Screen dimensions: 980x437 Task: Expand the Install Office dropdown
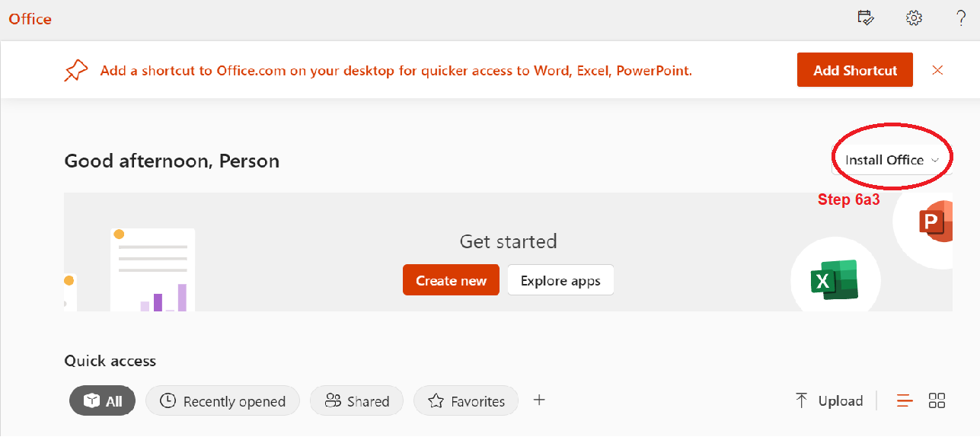click(892, 160)
